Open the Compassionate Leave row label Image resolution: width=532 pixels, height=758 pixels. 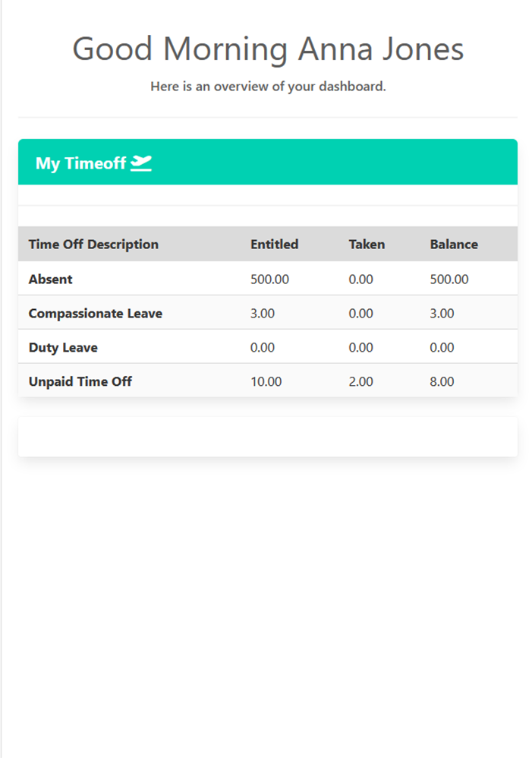(x=96, y=313)
